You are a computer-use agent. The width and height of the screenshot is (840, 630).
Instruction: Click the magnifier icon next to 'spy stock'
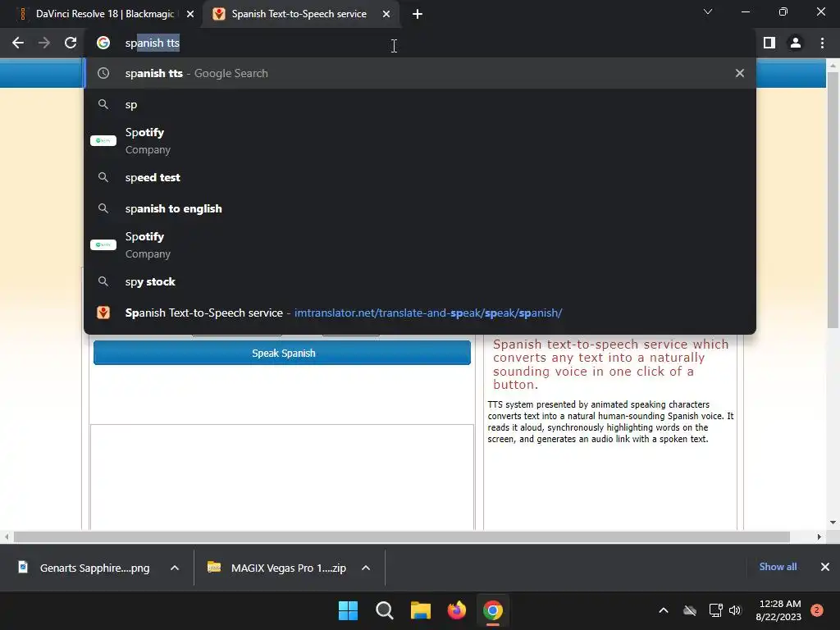pos(103,281)
